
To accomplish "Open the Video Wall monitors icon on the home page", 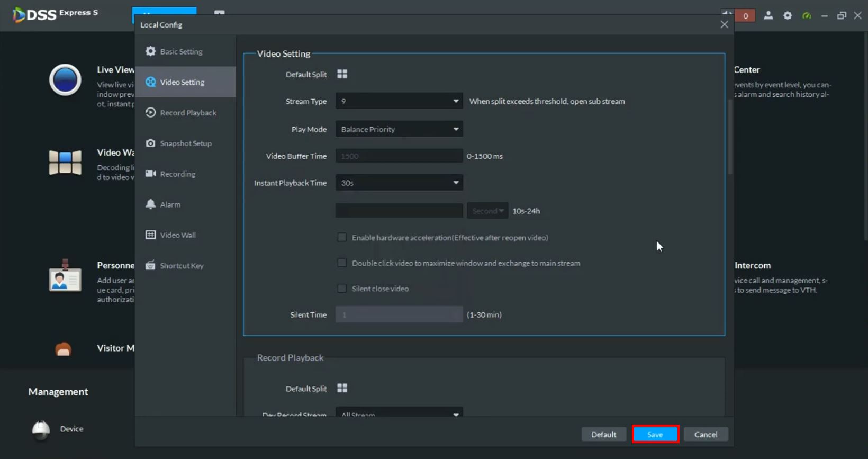I will click(x=65, y=162).
